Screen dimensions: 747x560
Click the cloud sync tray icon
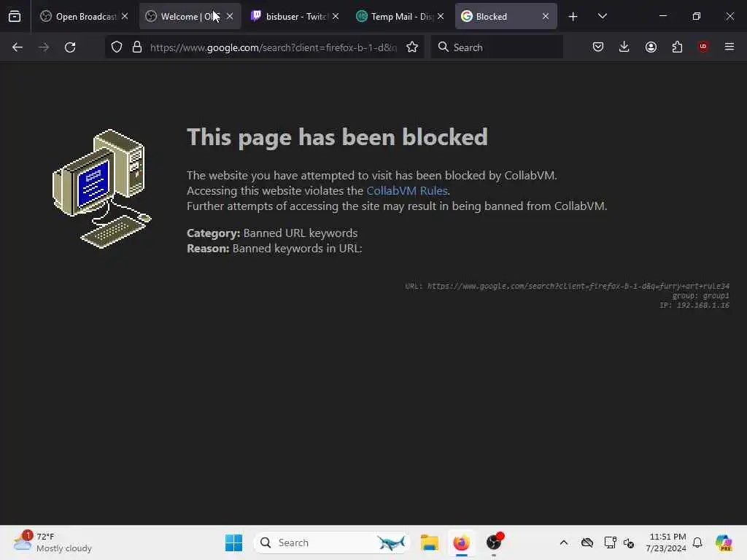[x=587, y=542]
